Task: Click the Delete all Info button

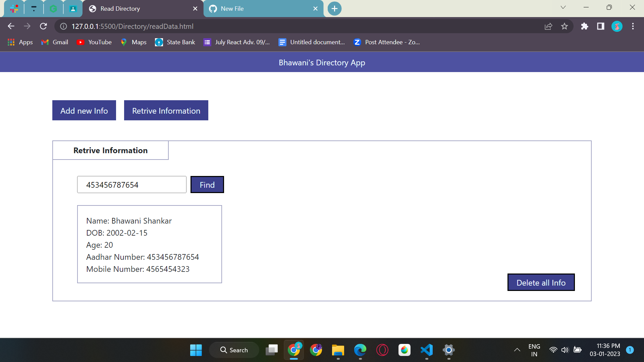Action: [x=541, y=282]
